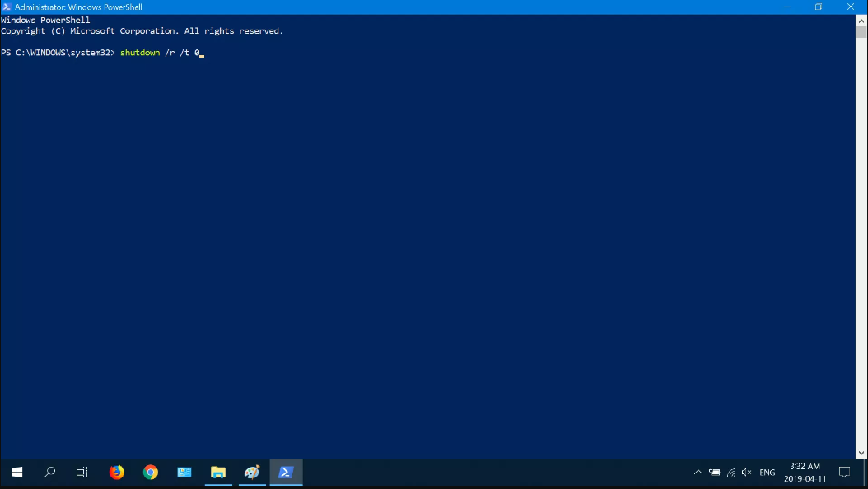Click the typed 'shutdown' command text
The height and width of the screenshot is (489, 868).
pos(140,53)
